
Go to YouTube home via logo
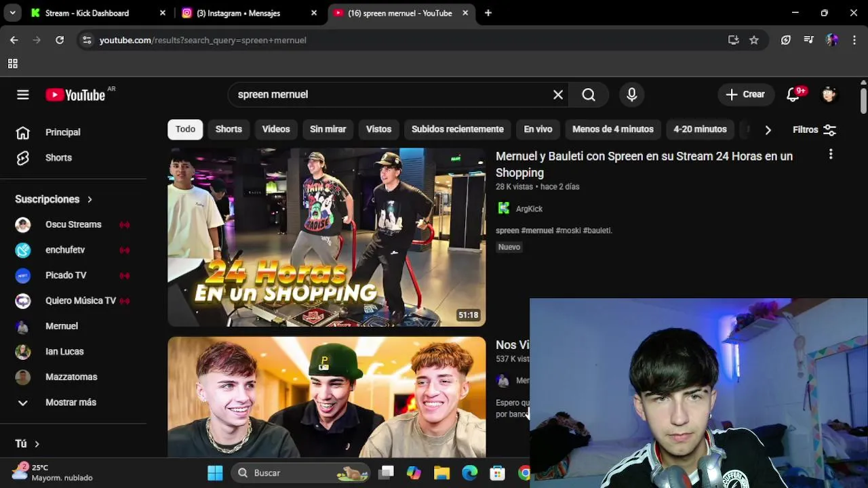point(75,95)
